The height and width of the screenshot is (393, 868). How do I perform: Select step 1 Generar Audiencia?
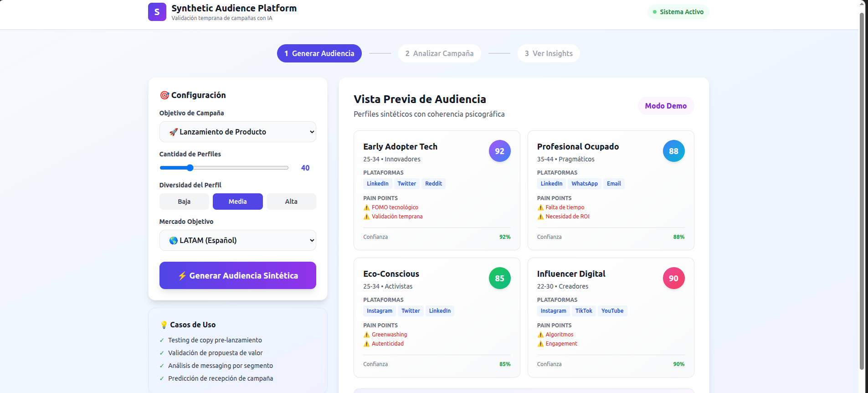point(319,53)
